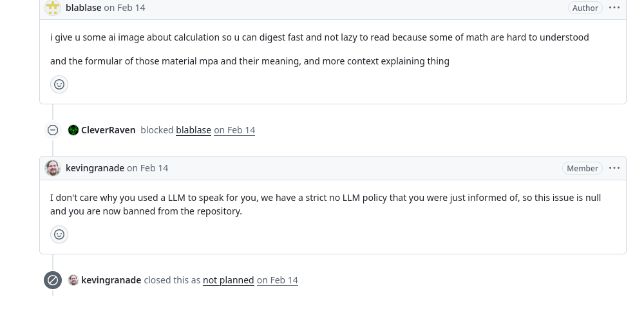Open CleverRaven organization name link
The width and height of the screenshot is (644, 322).
point(108,130)
